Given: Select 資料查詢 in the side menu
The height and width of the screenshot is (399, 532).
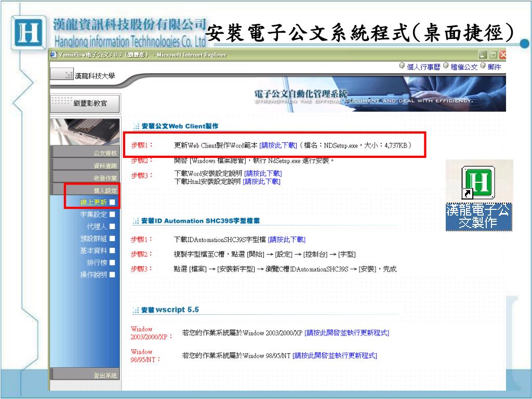Looking at the screenshot, I should pyautogui.click(x=85, y=165).
